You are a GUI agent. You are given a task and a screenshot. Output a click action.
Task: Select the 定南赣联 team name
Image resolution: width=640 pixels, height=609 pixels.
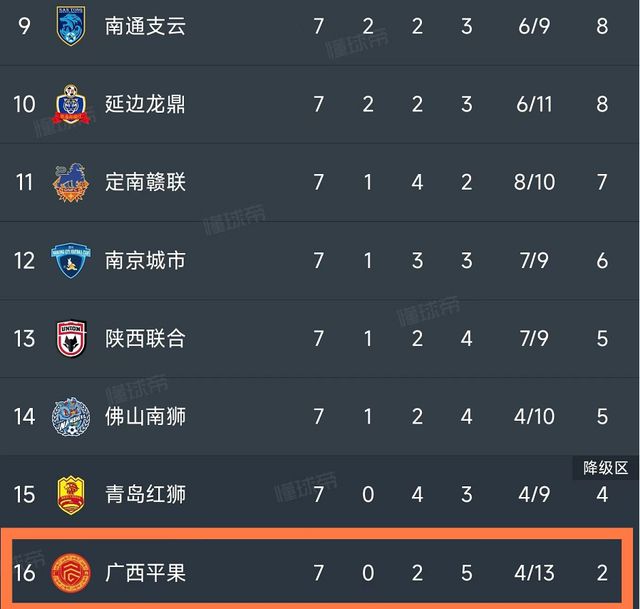(x=145, y=182)
